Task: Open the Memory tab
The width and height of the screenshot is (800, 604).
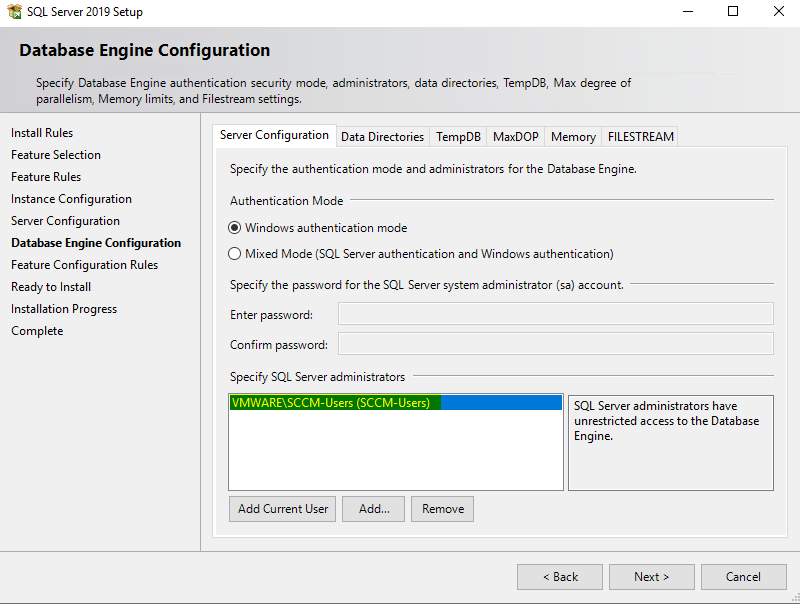Action: click(x=573, y=136)
